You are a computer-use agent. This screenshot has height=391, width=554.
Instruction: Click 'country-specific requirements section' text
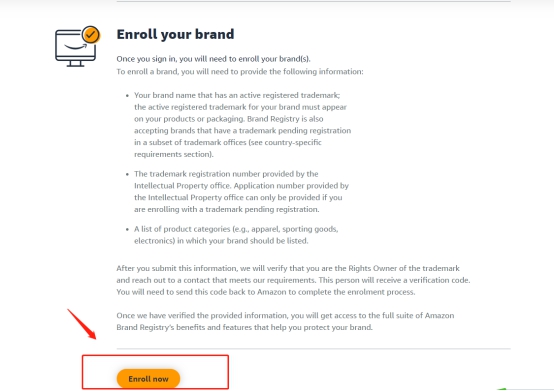228,148
